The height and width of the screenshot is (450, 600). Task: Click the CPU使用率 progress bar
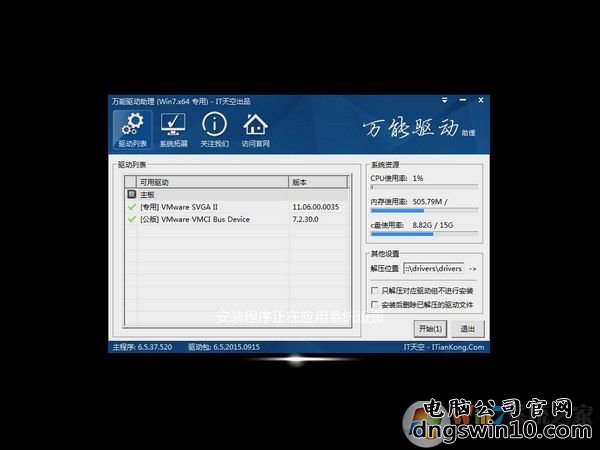coord(424,188)
